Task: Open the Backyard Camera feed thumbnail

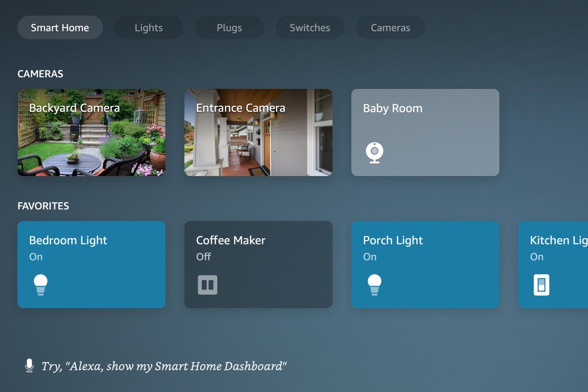Action: coord(92,132)
